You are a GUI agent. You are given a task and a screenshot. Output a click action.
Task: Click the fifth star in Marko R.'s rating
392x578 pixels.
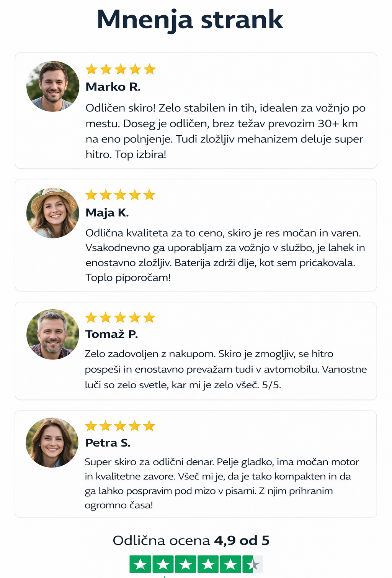pos(150,69)
